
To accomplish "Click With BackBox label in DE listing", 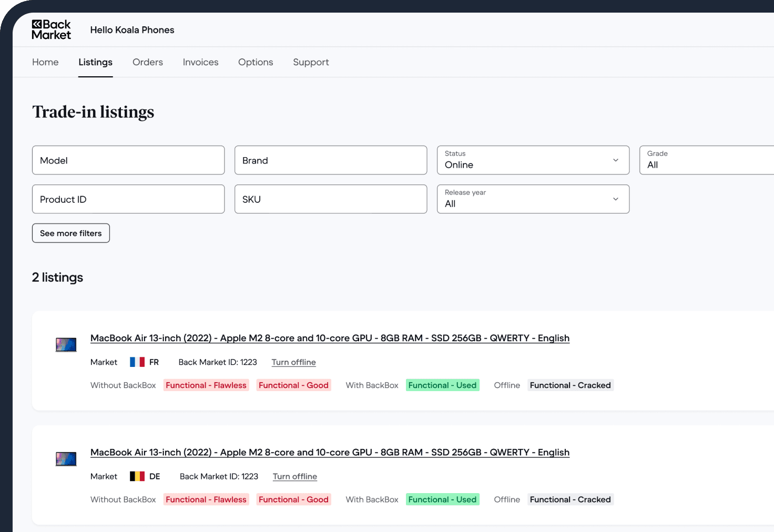I will tap(372, 499).
